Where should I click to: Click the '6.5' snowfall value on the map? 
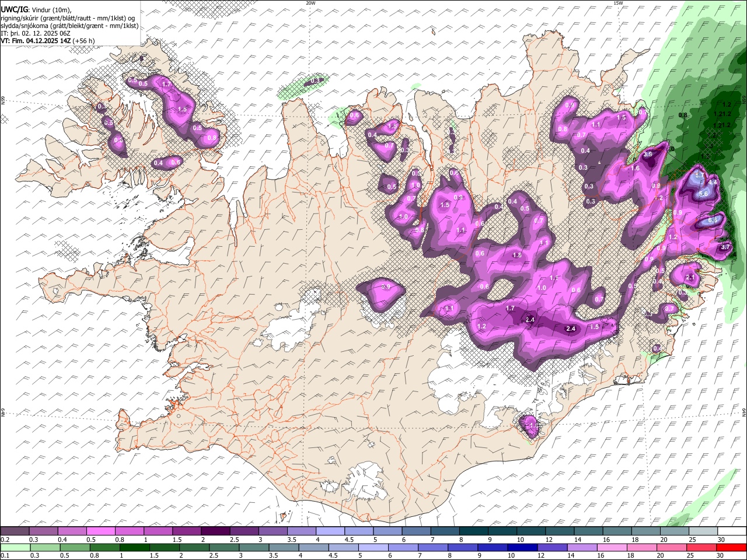click(713, 220)
